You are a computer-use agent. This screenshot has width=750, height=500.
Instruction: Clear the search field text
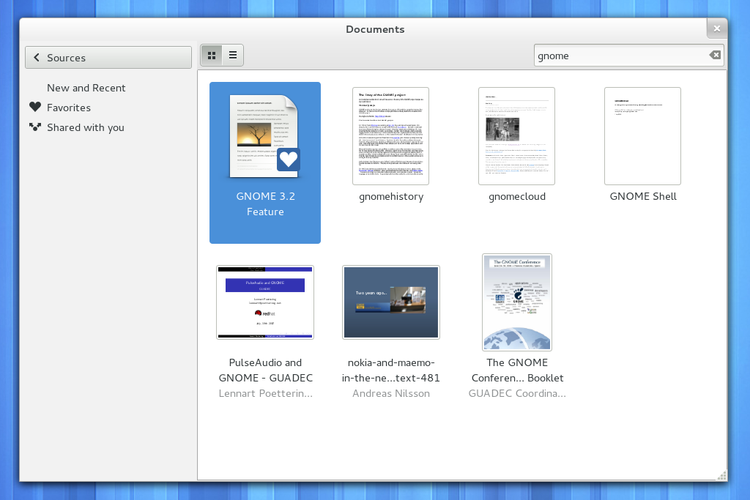[x=714, y=55]
